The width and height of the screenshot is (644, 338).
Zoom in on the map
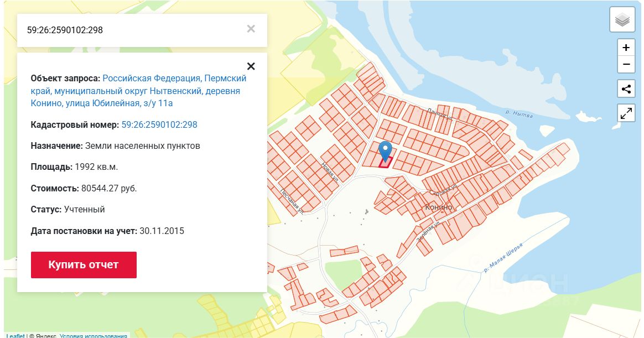626,48
